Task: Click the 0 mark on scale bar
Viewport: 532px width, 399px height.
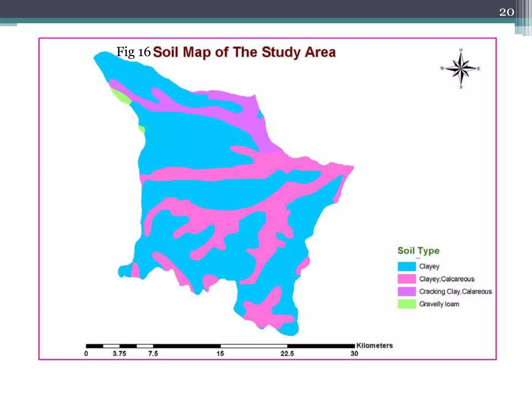Action: tap(86, 354)
